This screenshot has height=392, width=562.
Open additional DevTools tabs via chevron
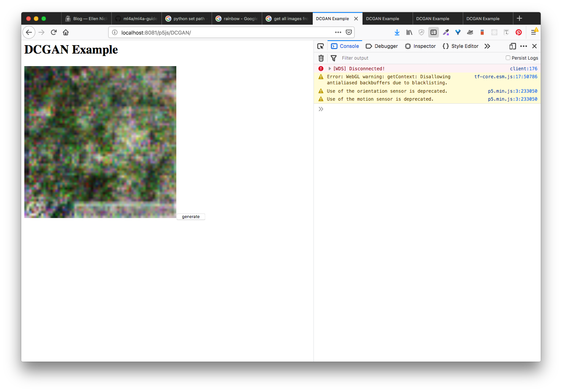pyautogui.click(x=488, y=46)
